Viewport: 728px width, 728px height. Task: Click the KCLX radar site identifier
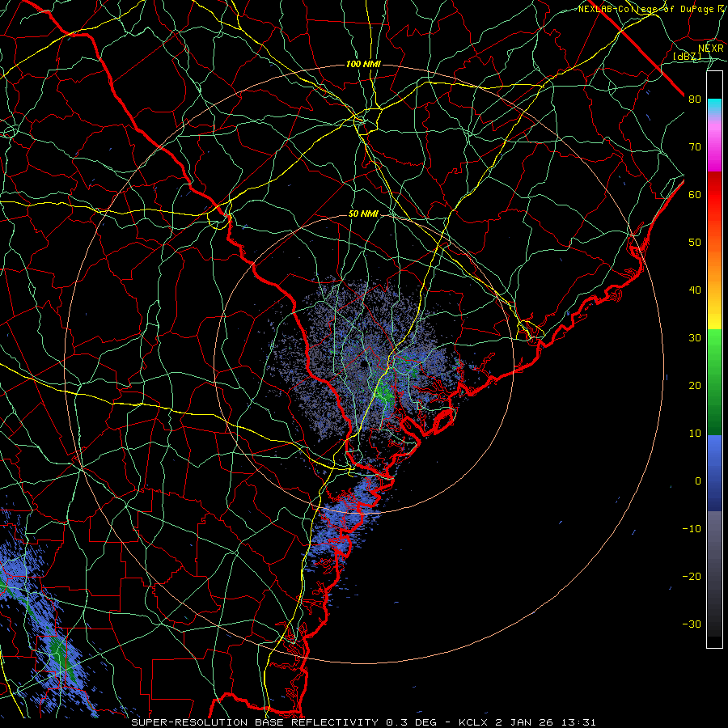[x=475, y=722]
